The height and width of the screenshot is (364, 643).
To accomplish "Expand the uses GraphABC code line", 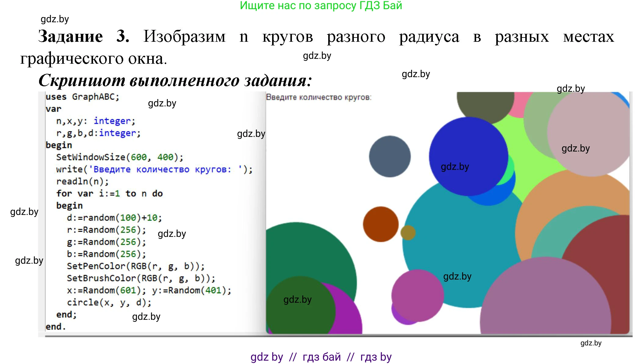I will pyautogui.click(x=82, y=97).
